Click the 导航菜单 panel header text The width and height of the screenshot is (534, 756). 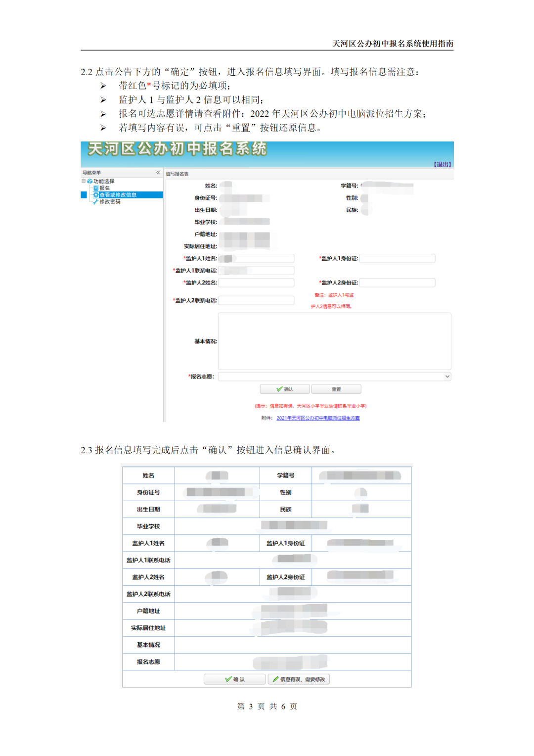point(92,173)
